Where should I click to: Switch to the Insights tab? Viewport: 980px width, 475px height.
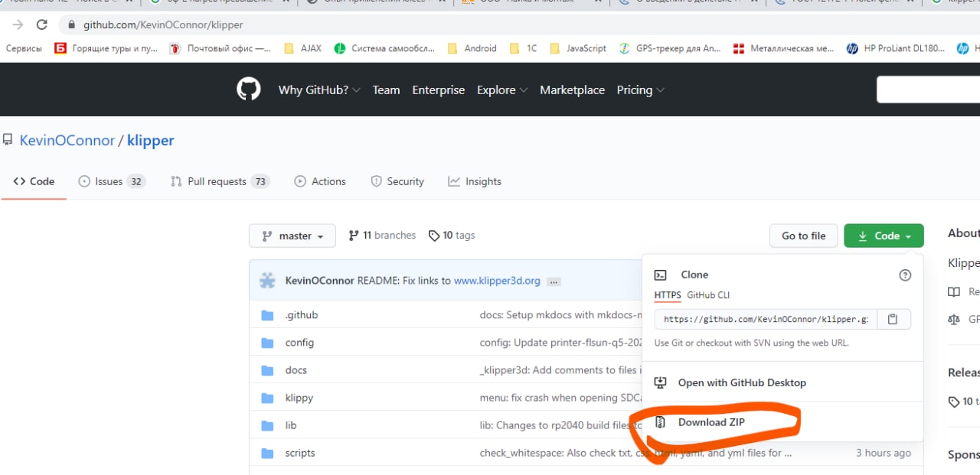(475, 181)
